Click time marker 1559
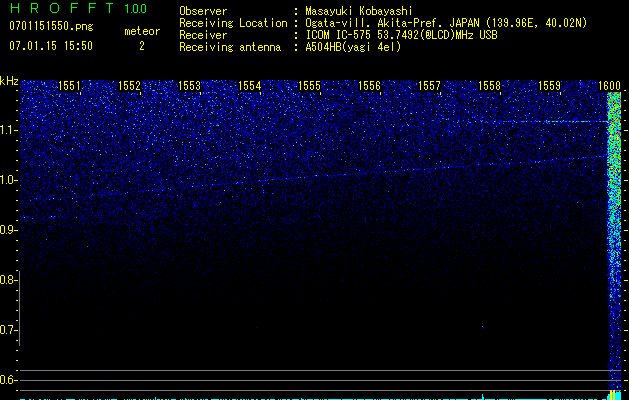The height and width of the screenshot is (400, 629). pos(549,85)
